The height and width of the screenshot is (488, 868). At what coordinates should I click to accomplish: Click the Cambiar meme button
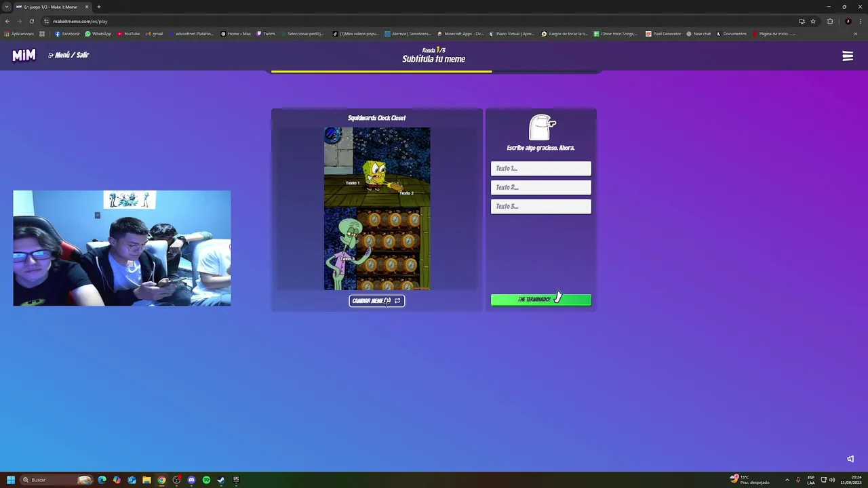tap(377, 301)
